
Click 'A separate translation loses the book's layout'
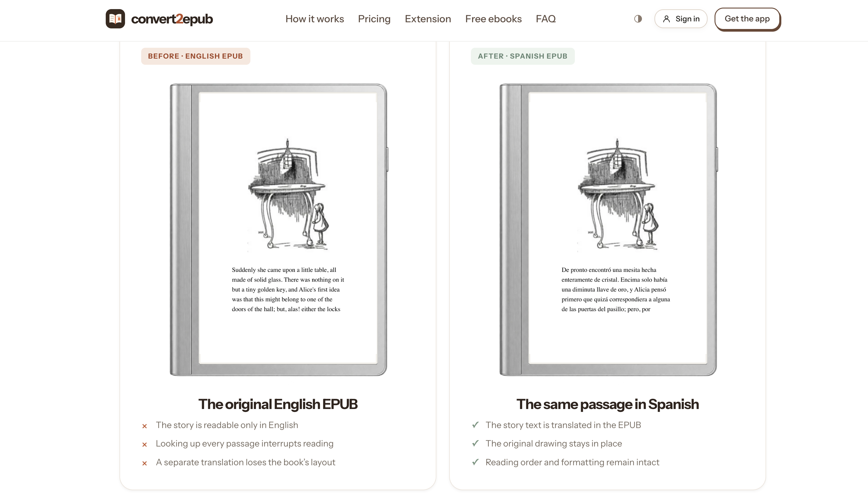[245, 462]
